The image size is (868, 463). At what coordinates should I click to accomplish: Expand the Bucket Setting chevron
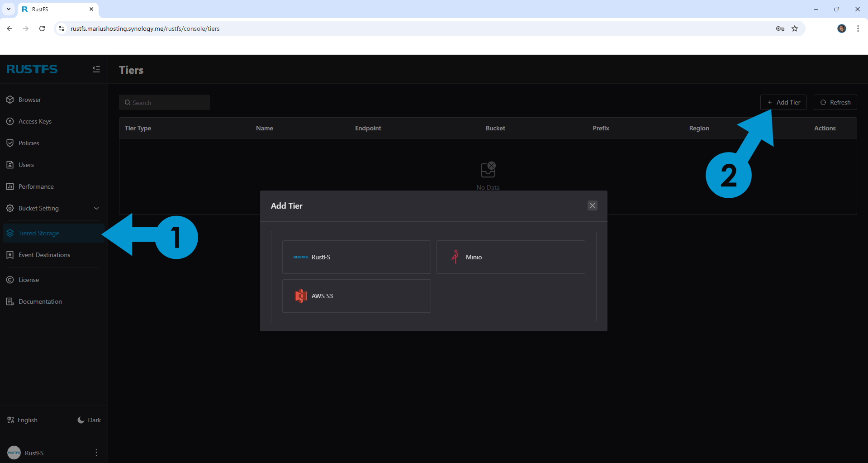point(96,208)
